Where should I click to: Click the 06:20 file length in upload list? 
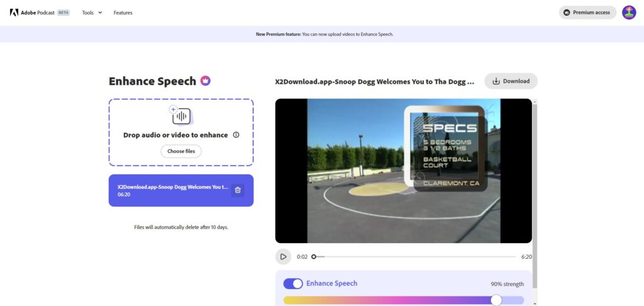point(124,195)
